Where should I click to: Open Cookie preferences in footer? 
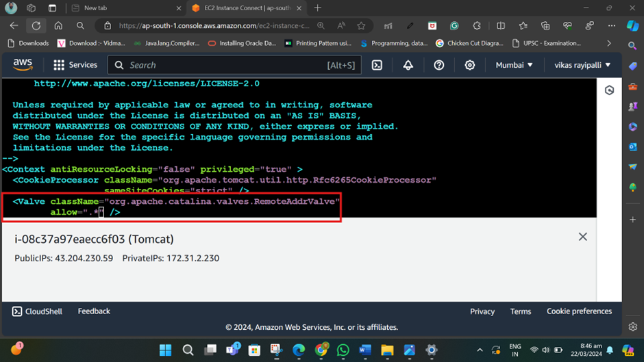coord(579,311)
